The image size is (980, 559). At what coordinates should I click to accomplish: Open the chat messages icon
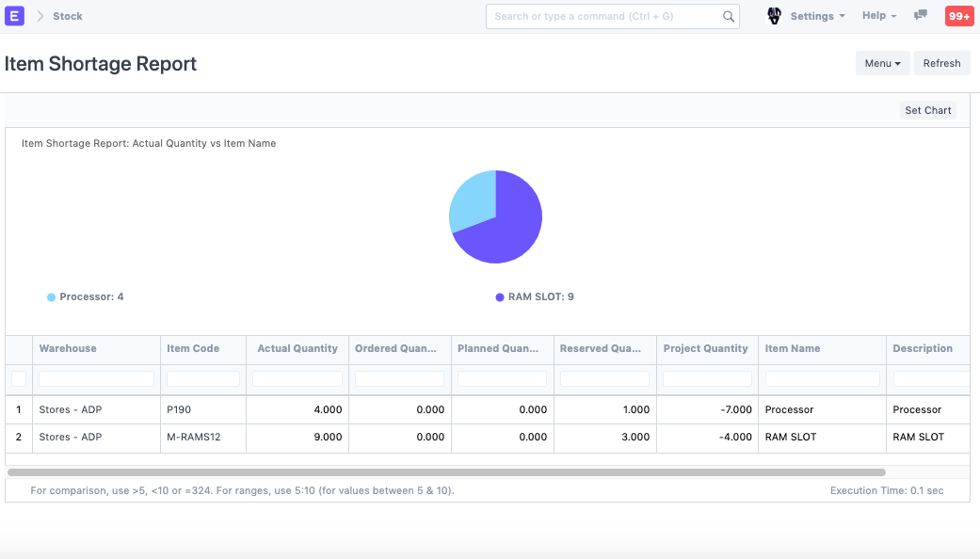(x=921, y=16)
